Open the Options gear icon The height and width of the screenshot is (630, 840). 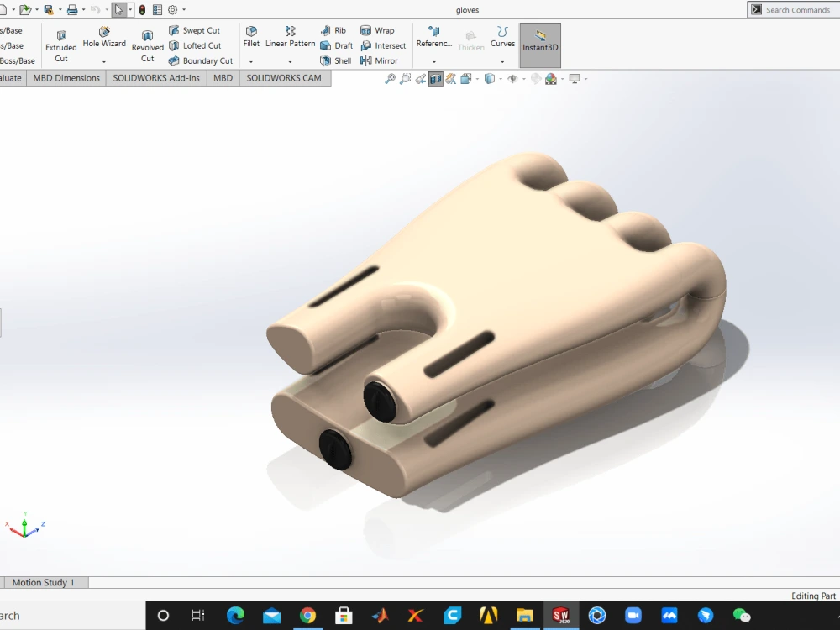pos(172,9)
